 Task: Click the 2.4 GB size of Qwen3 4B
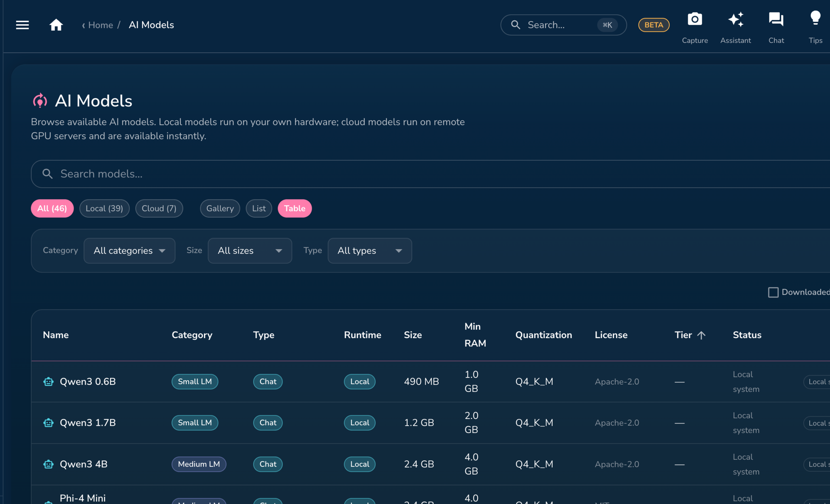point(419,464)
